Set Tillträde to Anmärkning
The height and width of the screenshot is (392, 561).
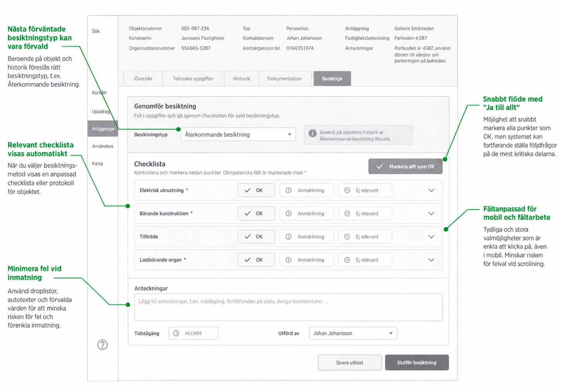[306, 237]
